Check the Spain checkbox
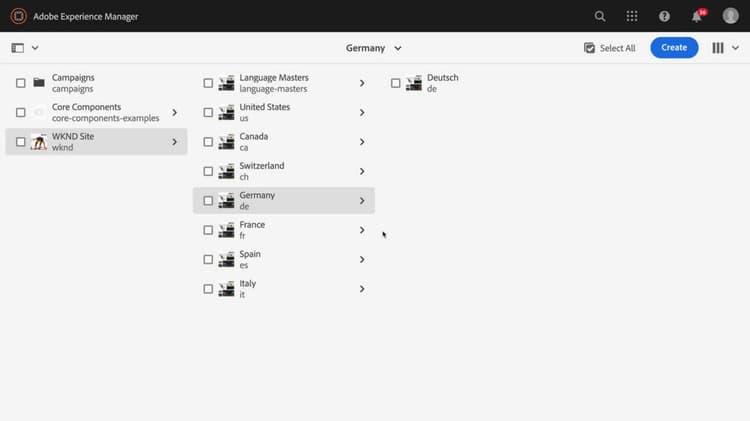The height and width of the screenshot is (421, 750). coord(208,260)
